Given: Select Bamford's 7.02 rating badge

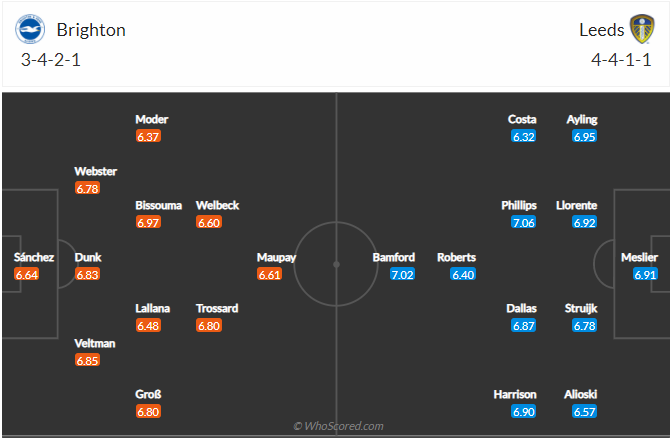Looking at the screenshot, I should click(402, 275).
